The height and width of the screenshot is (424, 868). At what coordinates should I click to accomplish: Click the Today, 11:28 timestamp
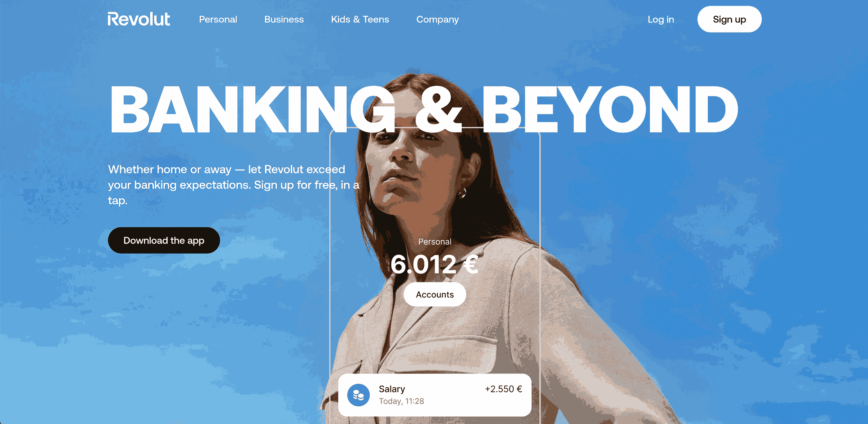(x=401, y=401)
